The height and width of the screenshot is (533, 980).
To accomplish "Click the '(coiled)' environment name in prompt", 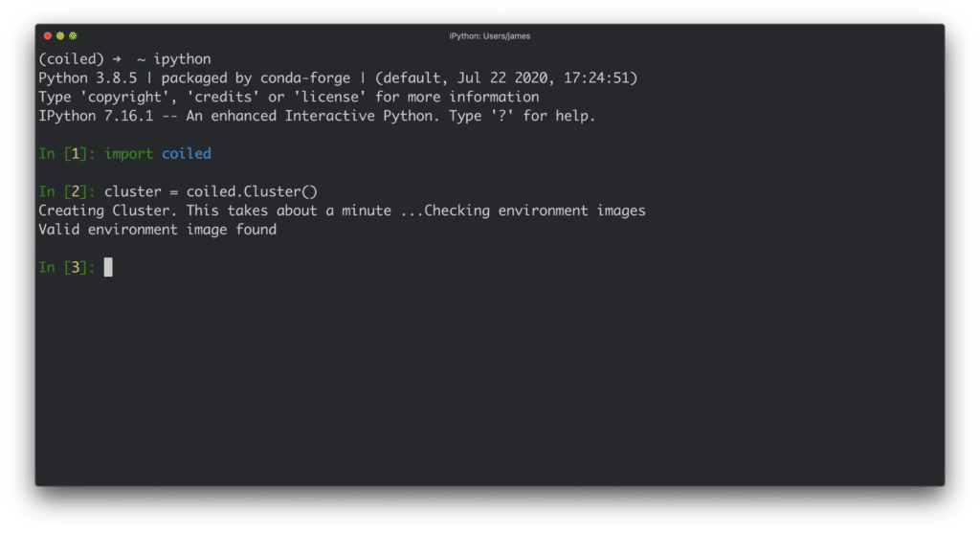I will tap(72, 58).
